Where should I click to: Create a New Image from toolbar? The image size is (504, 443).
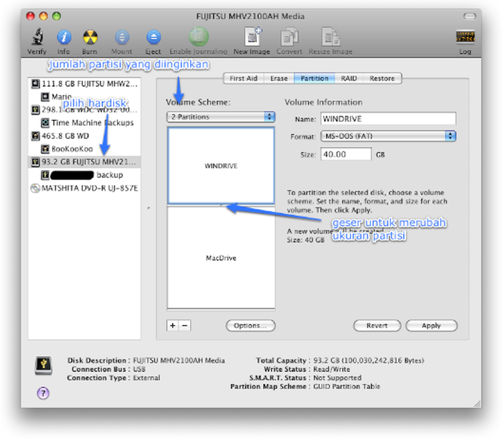(252, 37)
